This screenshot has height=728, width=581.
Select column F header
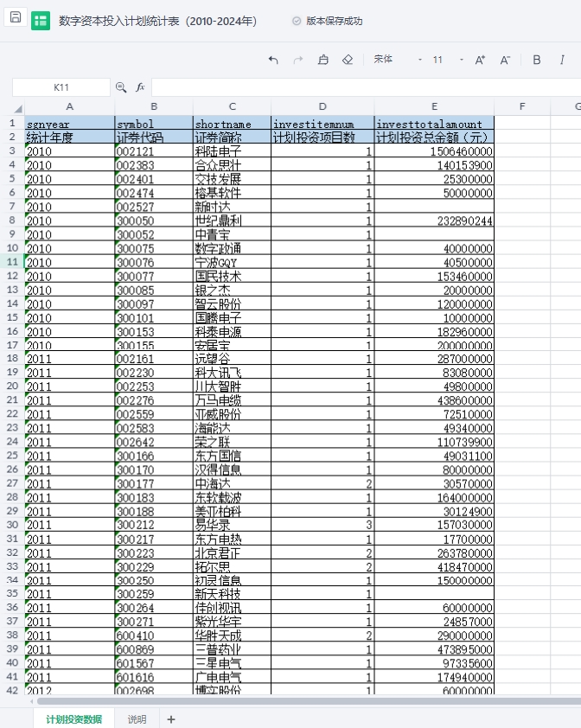click(522, 107)
